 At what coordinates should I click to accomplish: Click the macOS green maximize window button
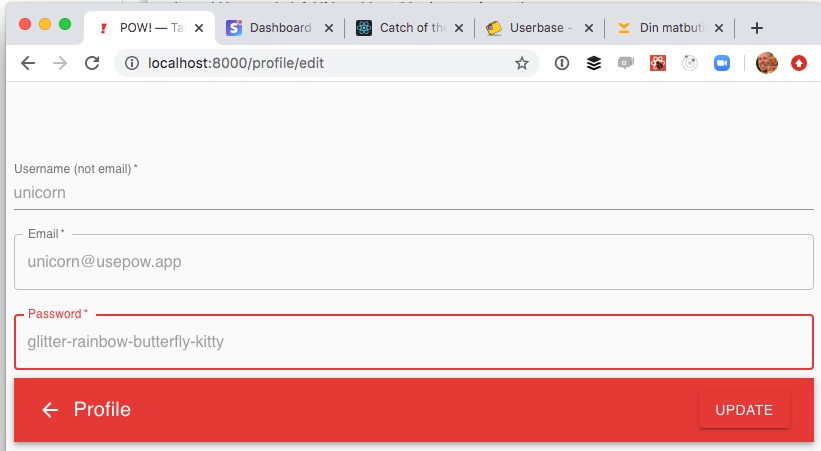[x=65, y=24]
